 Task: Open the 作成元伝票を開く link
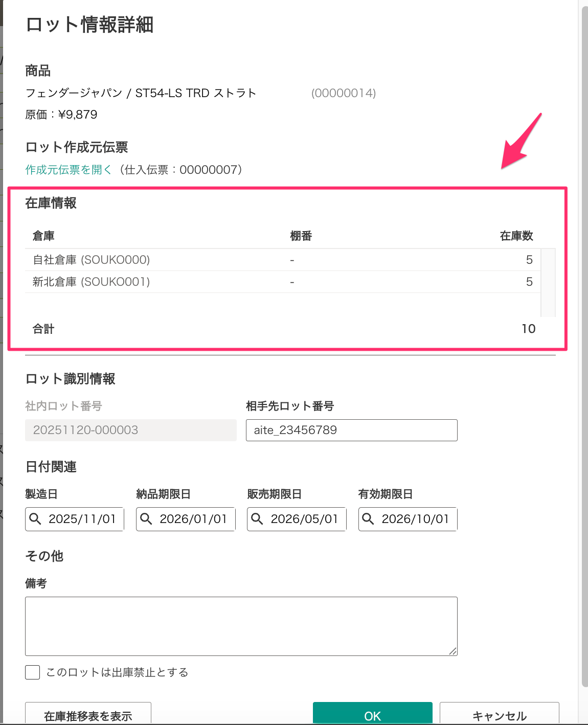pyautogui.click(x=69, y=170)
